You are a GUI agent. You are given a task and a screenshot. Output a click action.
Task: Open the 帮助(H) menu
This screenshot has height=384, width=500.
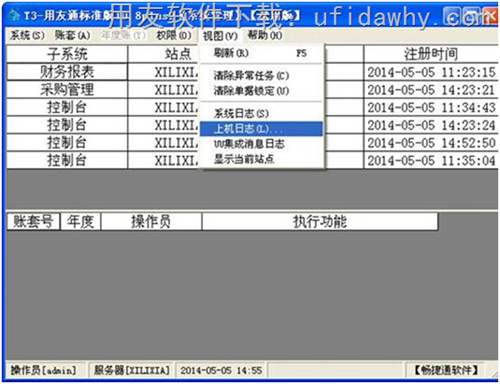[265, 35]
